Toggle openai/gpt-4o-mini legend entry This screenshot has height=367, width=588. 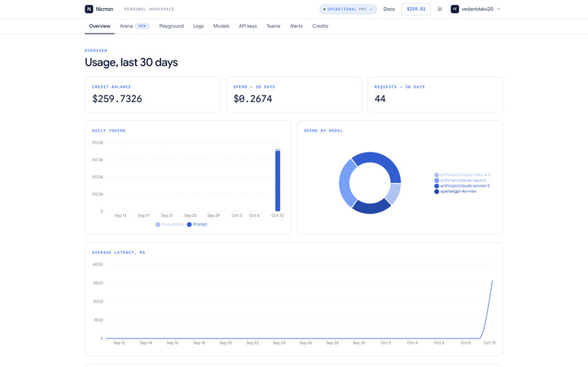click(455, 191)
